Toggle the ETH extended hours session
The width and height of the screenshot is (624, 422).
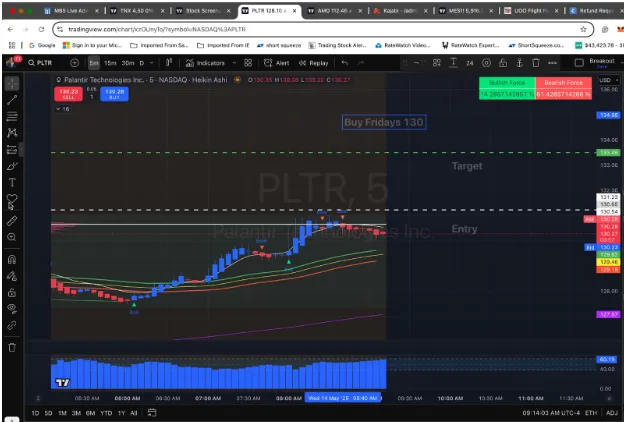tap(591, 413)
